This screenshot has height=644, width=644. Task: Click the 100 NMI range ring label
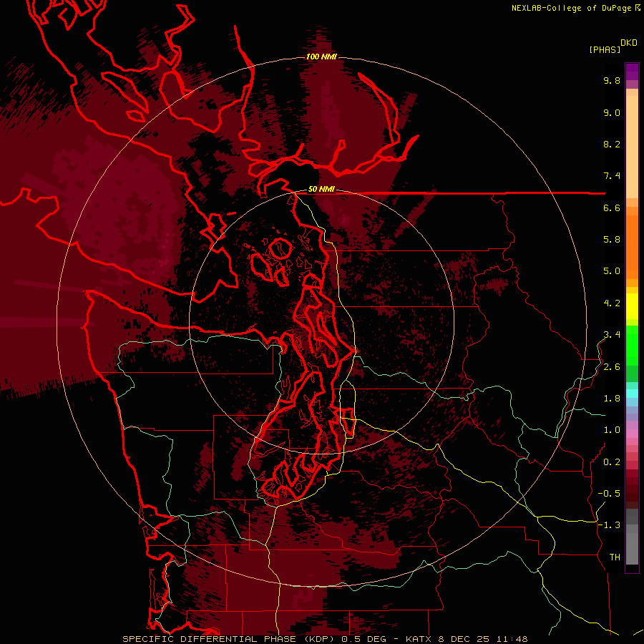click(321, 57)
